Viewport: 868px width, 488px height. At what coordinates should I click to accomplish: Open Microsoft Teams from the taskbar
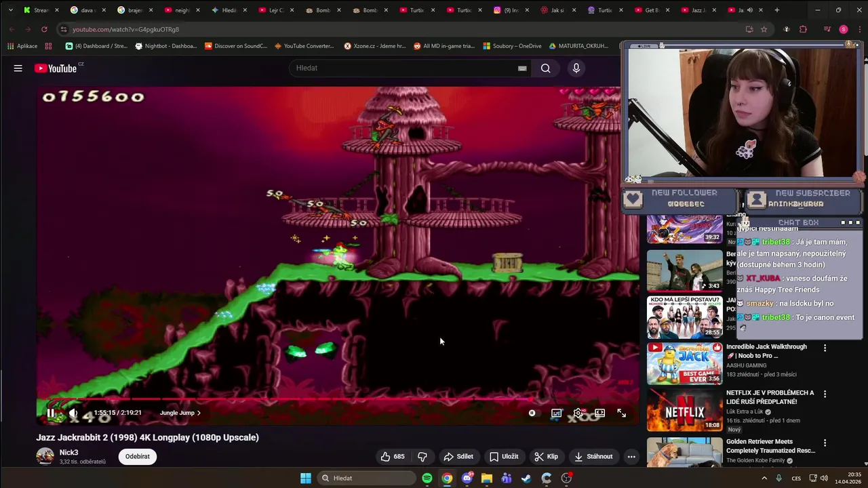507,478
